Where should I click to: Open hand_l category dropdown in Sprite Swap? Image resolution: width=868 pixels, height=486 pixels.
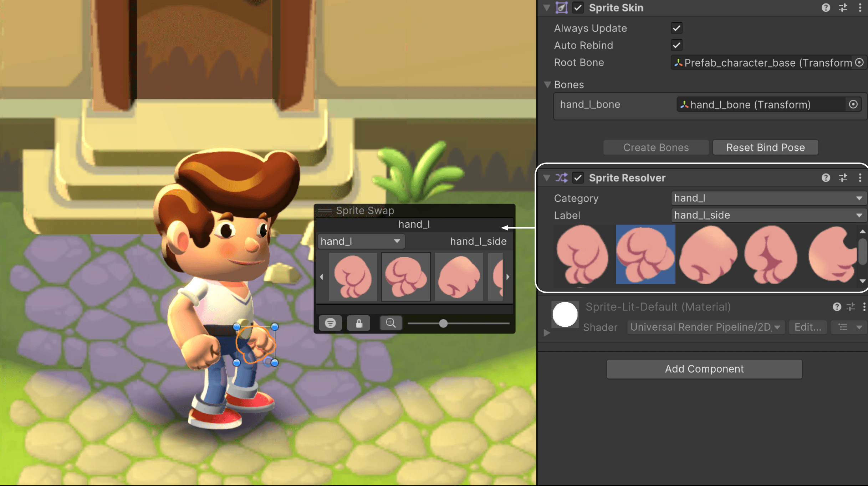(x=360, y=241)
